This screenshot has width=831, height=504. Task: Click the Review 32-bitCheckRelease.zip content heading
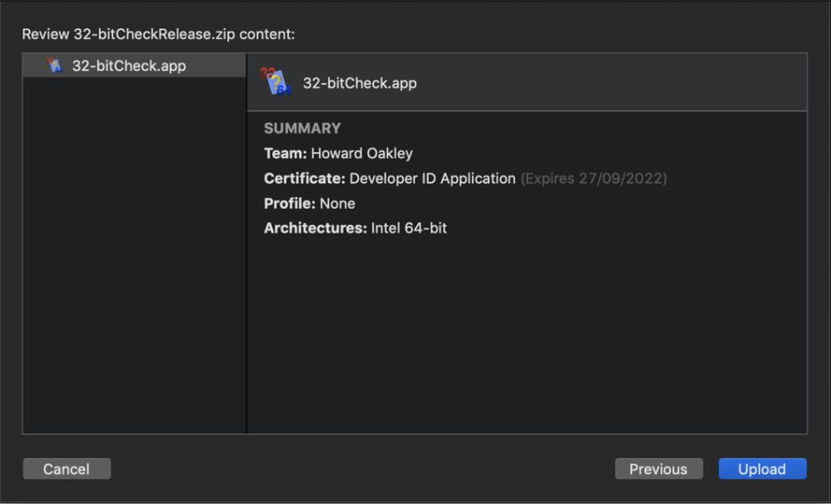(x=158, y=34)
